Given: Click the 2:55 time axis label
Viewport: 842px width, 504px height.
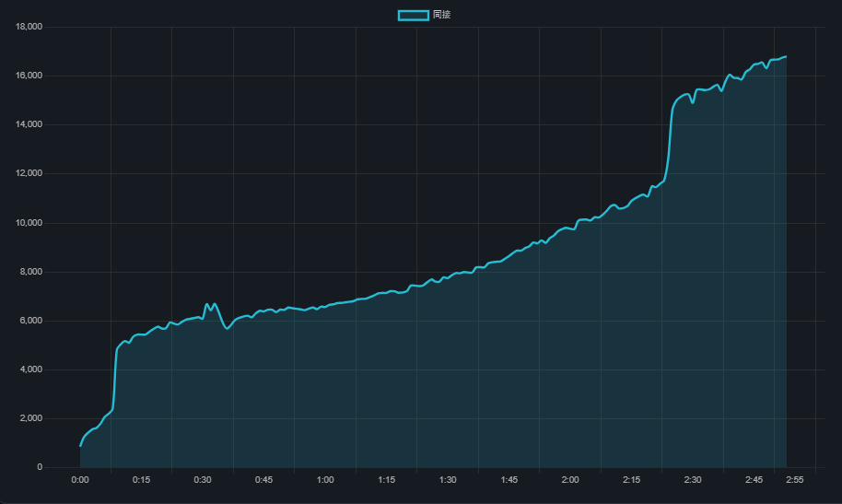Looking at the screenshot, I should [795, 480].
